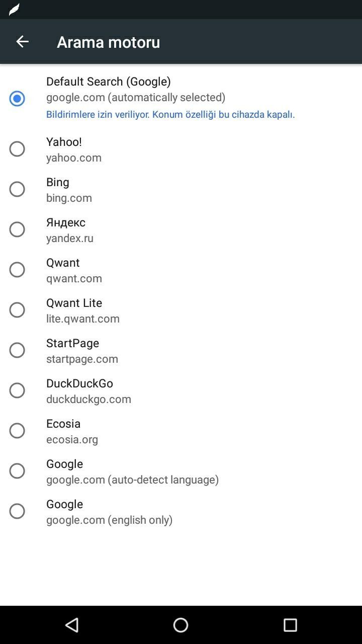This screenshot has height=644, width=362.
Task: Choose the Qwant radio button
Action: click(17, 270)
